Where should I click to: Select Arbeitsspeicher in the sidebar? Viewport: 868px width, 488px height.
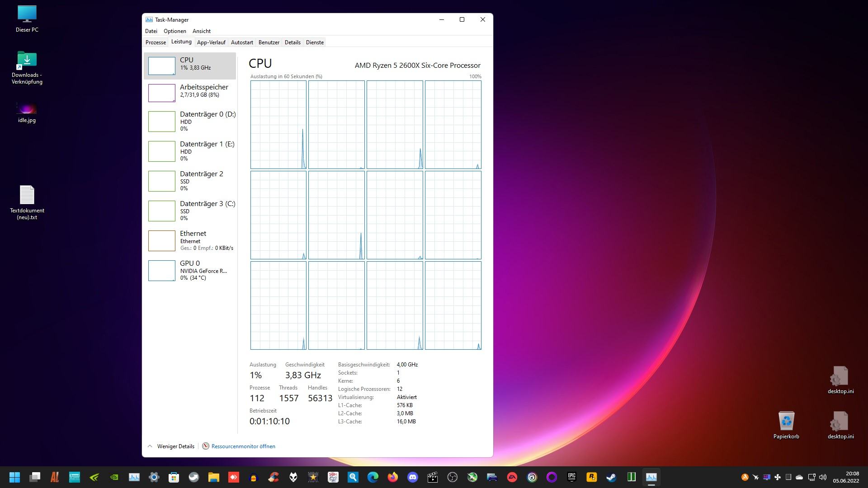coord(190,93)
